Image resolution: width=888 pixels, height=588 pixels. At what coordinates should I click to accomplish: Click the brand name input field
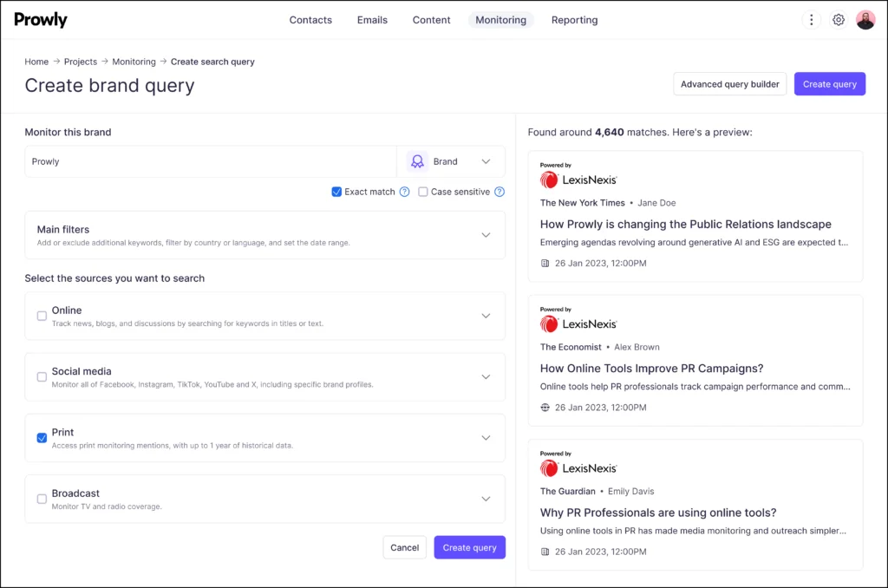click(x=211, y=161)
